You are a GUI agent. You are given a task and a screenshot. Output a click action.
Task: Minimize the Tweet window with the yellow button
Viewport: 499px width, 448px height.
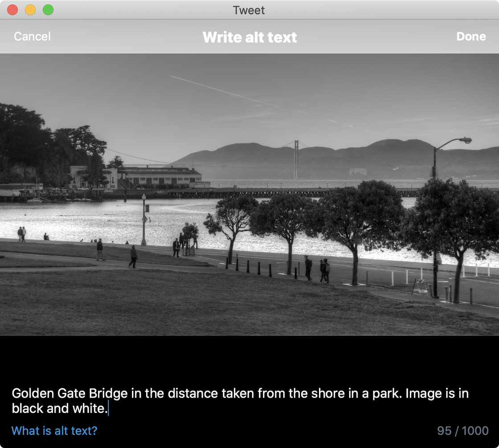(30, 10)
